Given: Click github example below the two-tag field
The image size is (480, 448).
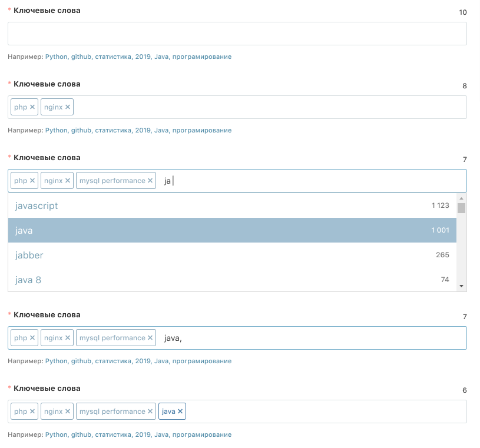Looking at the screenshot, I should pyautogui.click(x=81, y=131).
